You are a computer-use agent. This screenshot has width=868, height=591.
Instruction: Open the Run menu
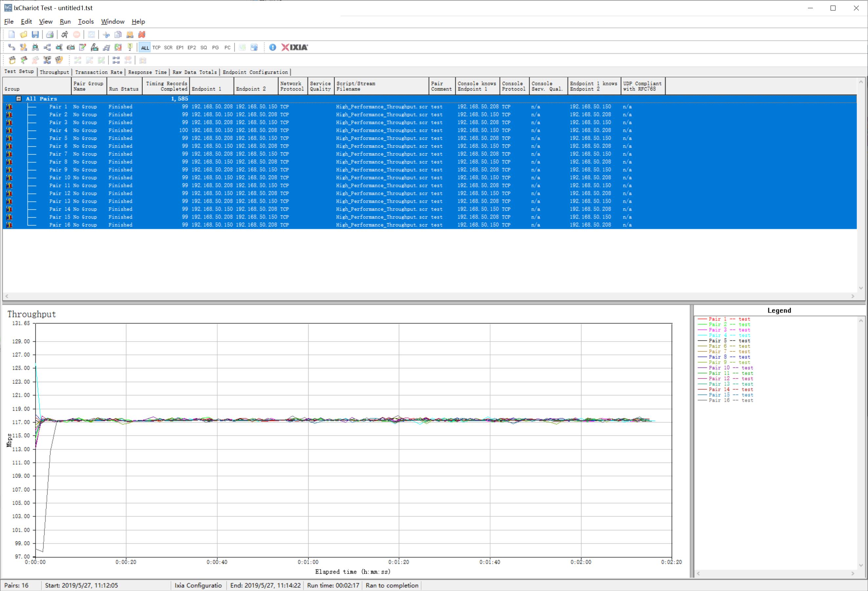[65, 22]
